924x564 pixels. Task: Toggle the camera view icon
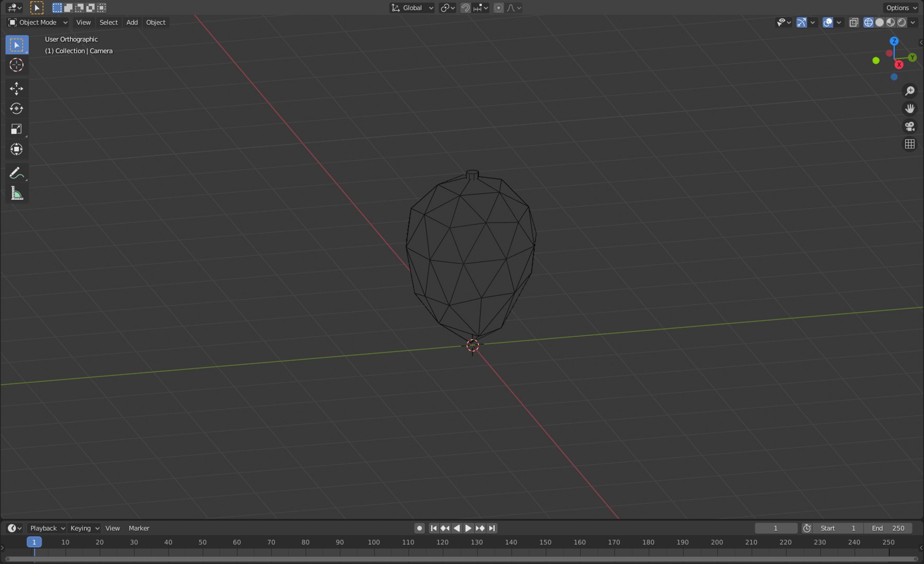click(x=910, y=126)
